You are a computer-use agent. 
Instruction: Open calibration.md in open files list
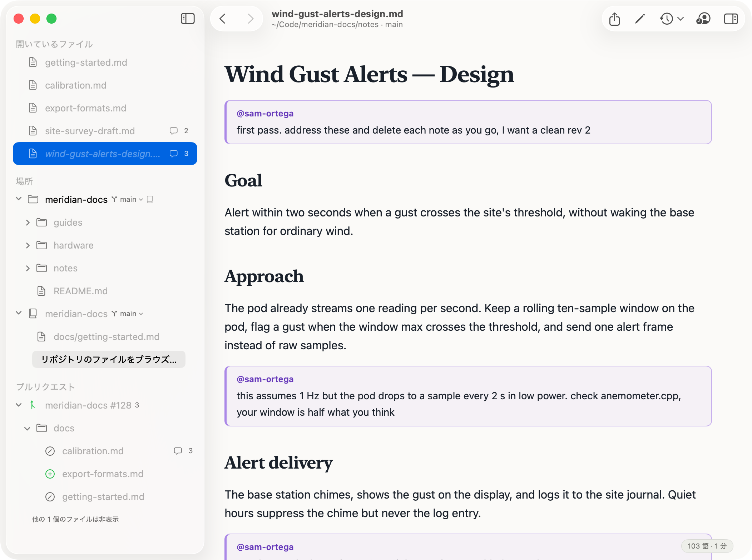click(x=105, y=85)
